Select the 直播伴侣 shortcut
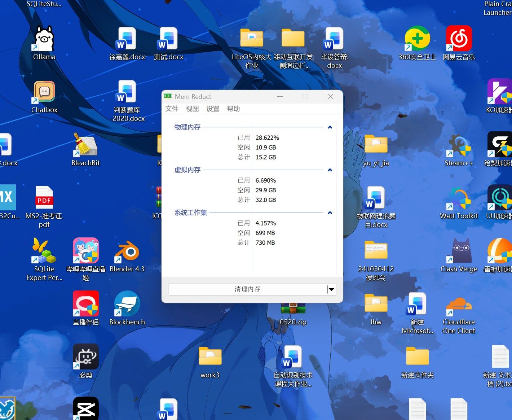512x420 pixels. [x=86, y=309]
